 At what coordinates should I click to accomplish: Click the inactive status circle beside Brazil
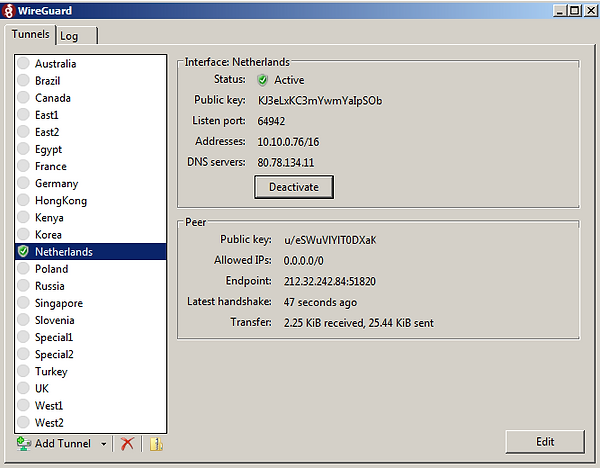(23, 80)
